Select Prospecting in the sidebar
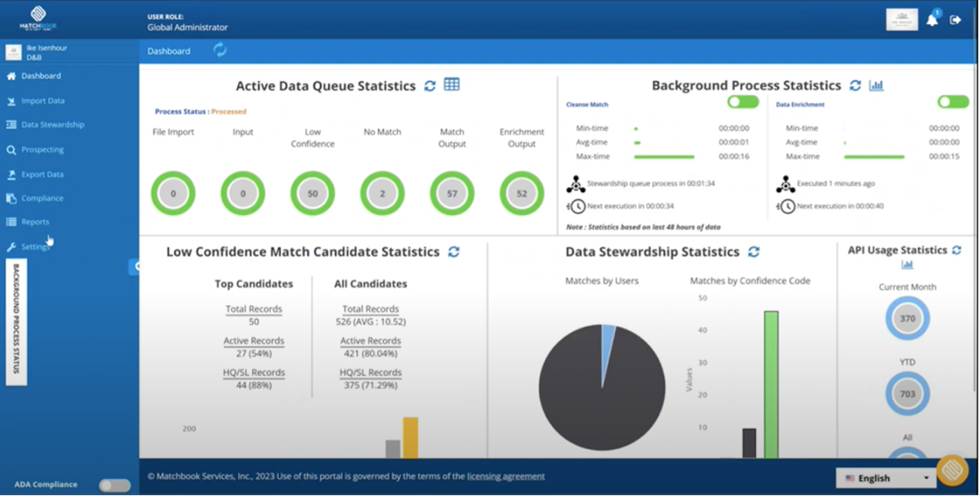980x498 pixels. pyautogui.click(x=34, y=150)
